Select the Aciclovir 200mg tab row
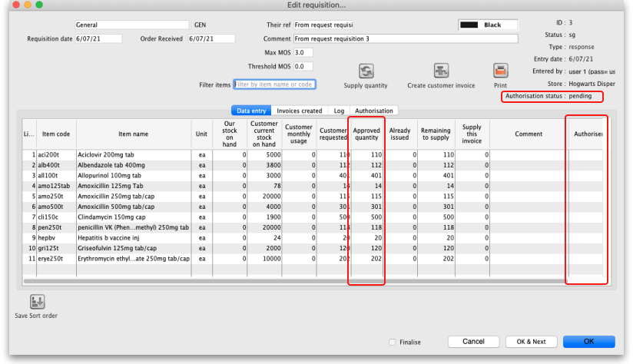Screen dimensions: 633x364 (133, 154)
